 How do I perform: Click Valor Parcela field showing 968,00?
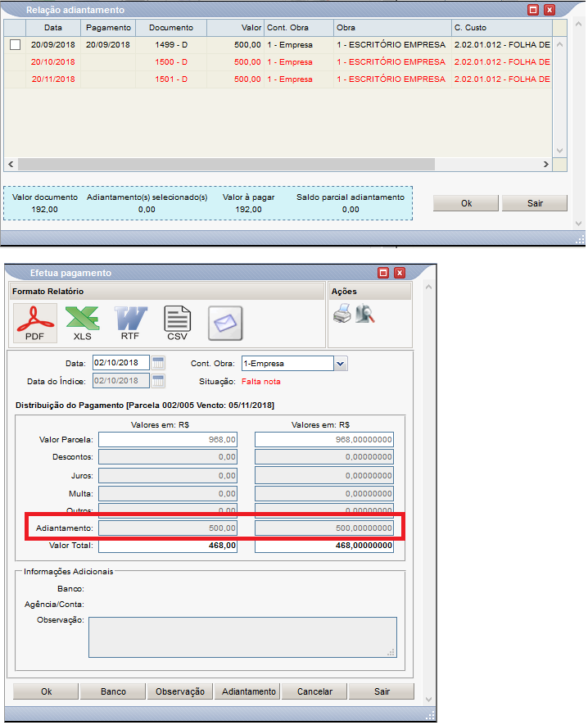pyautogui.click(x=168, y=440)
